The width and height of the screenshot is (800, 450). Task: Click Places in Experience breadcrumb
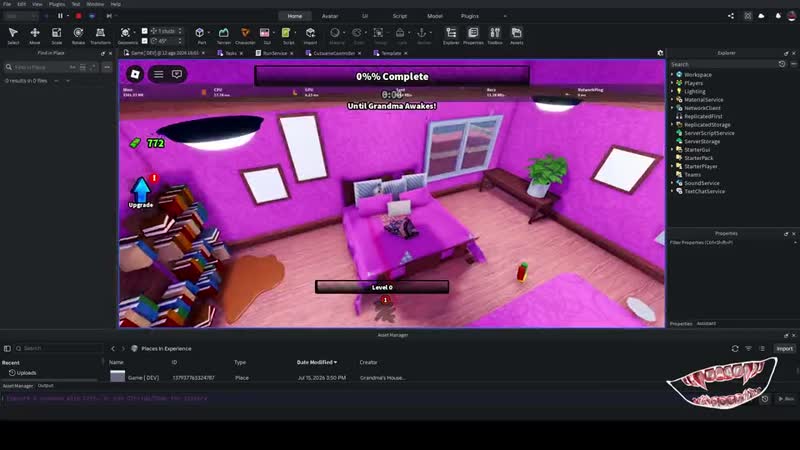click(166, 348)
